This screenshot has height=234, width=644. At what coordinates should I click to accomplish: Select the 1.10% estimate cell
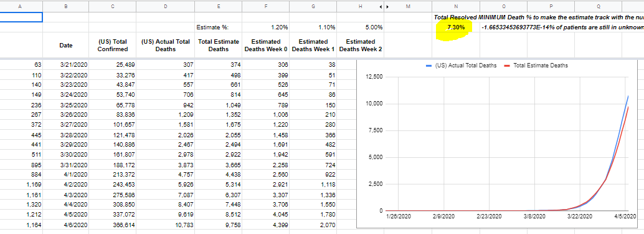click(x=313, y=27)
